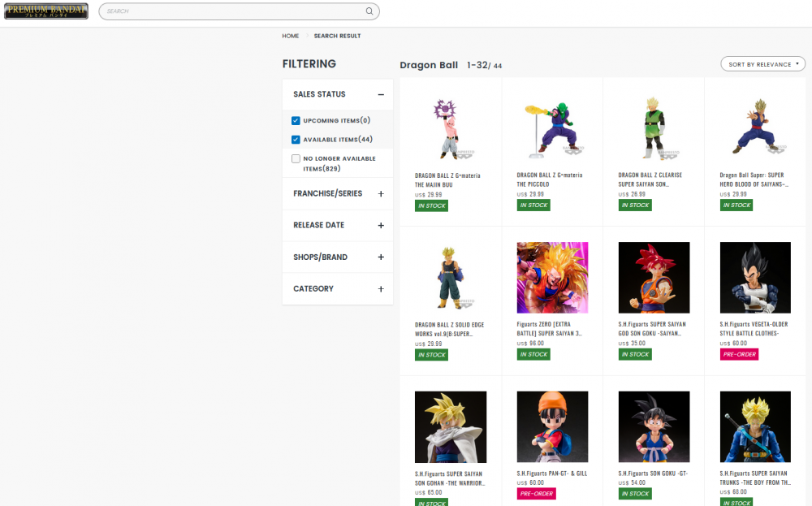Click the search magnifier icon
812x506 pixels.
pyautogui.click(x=369, y=11)
